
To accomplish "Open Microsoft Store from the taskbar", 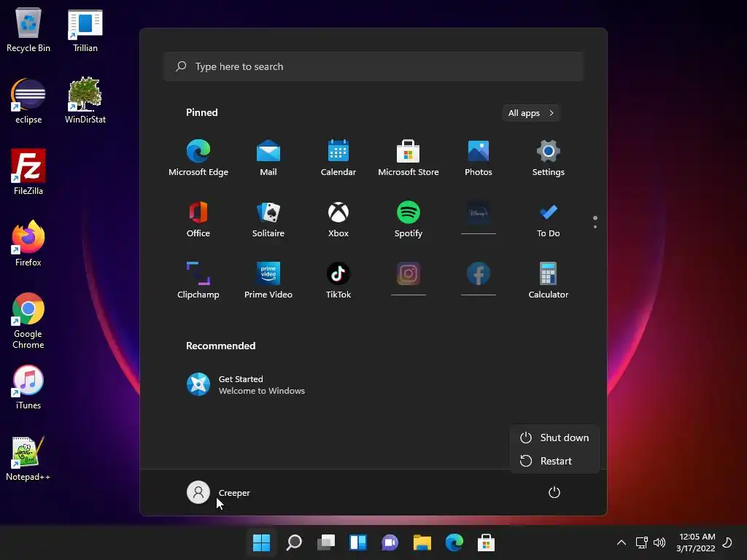I will [486, 542].
